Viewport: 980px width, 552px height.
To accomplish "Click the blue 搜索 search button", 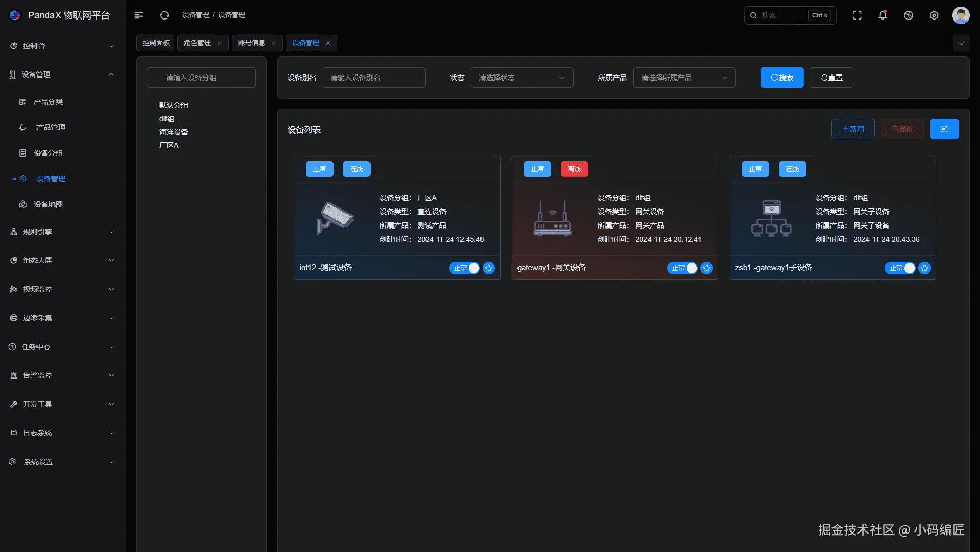I will point(782,78).
